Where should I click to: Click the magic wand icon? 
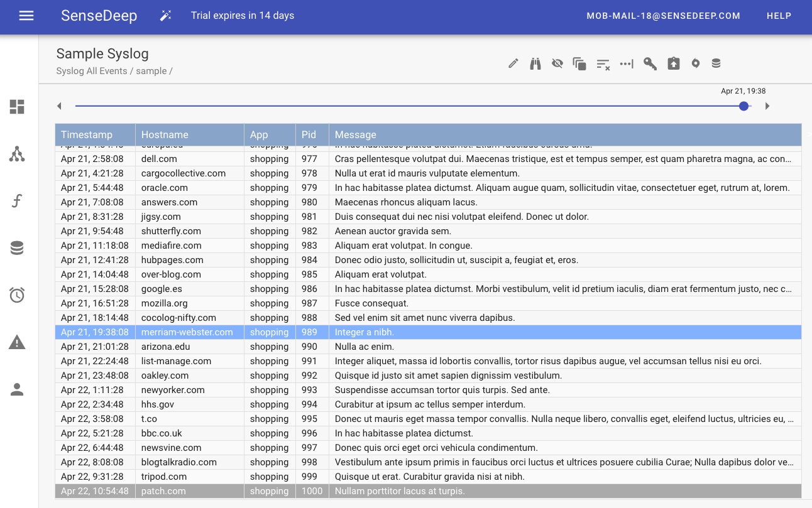tap(166, 16)
